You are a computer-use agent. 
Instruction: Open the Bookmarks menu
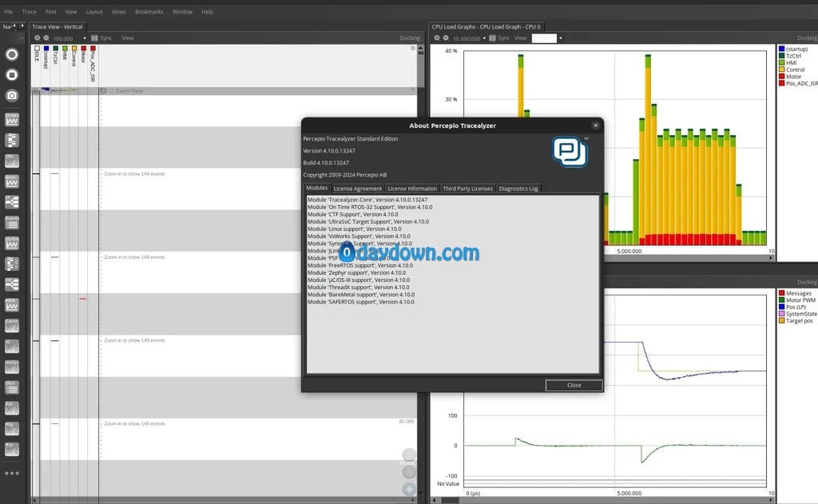[149, 11]
